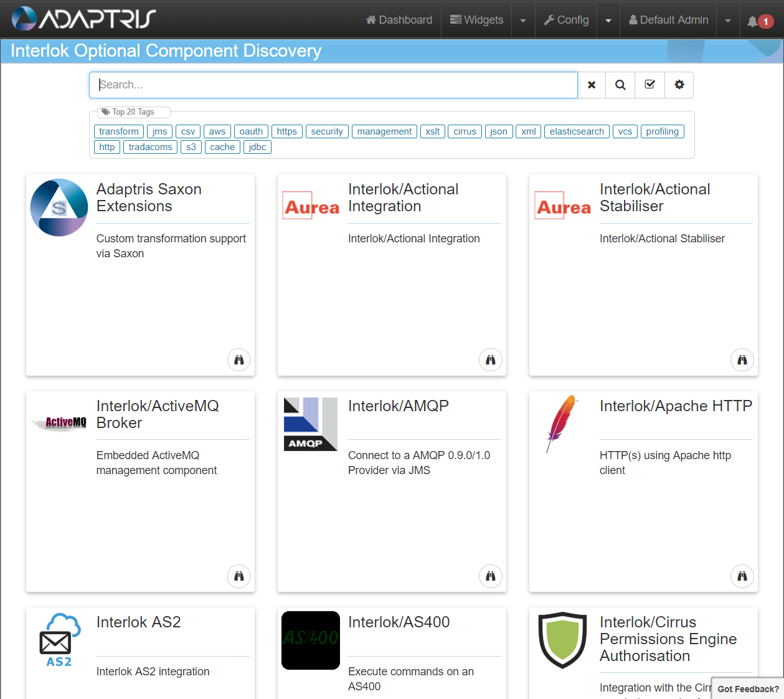Open the Interlok/Actional Stabiliser title

(654, 197)
